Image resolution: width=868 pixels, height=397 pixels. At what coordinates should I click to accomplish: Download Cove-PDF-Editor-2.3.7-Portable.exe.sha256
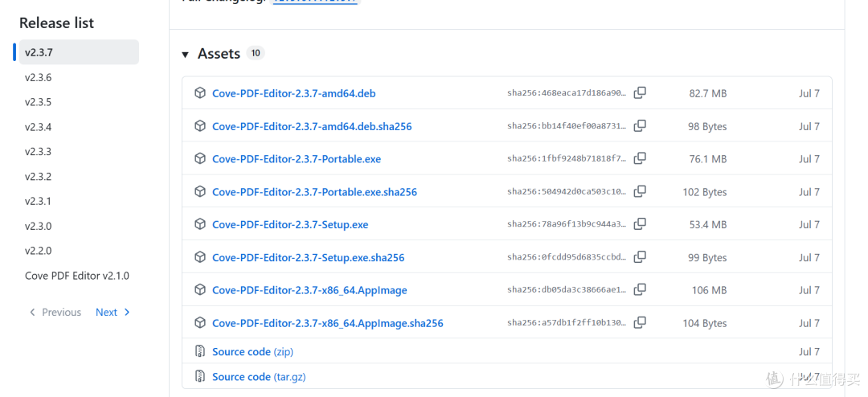(x=315, y=192)
